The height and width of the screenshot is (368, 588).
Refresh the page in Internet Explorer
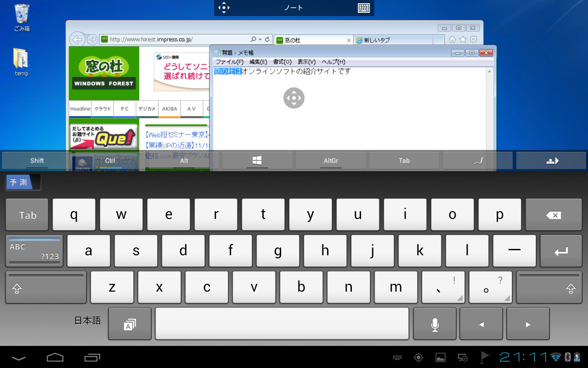[267, 40]
